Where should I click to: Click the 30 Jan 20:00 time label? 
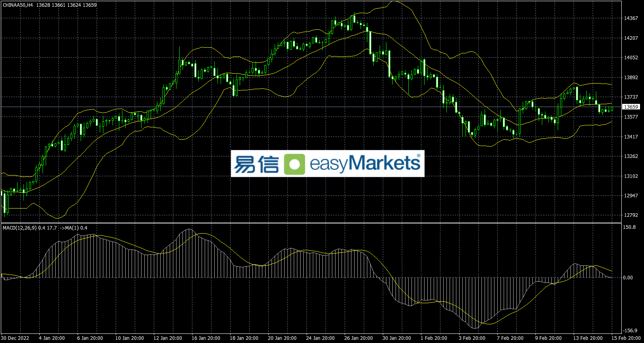coord(397,338)
